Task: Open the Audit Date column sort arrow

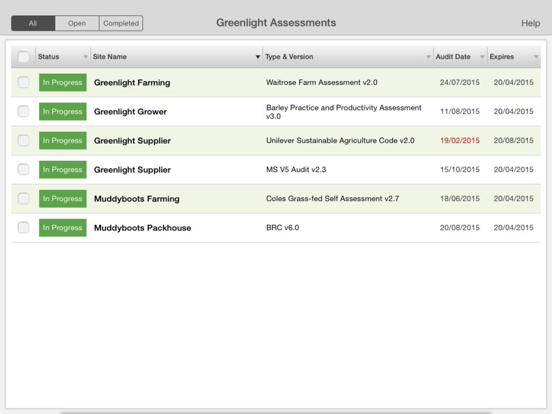Action: 482,57
